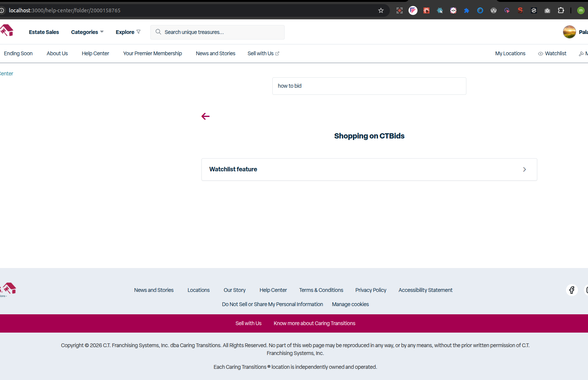588x380 pixels.
Task: Open the red SEO extension
Action: click(x=520, y=10)
